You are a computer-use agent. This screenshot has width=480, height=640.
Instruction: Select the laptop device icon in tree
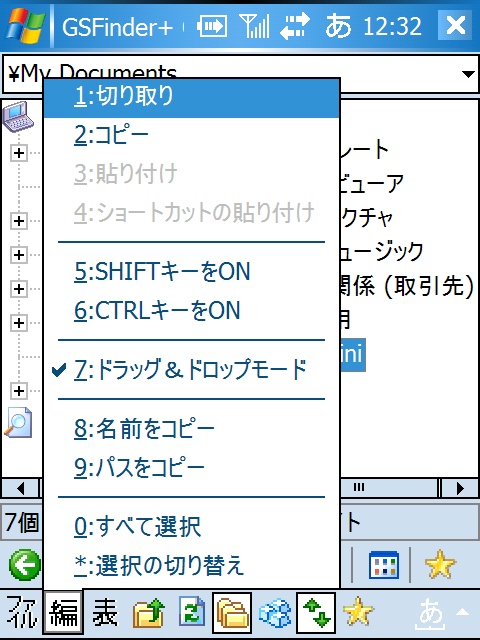(18, 116)
